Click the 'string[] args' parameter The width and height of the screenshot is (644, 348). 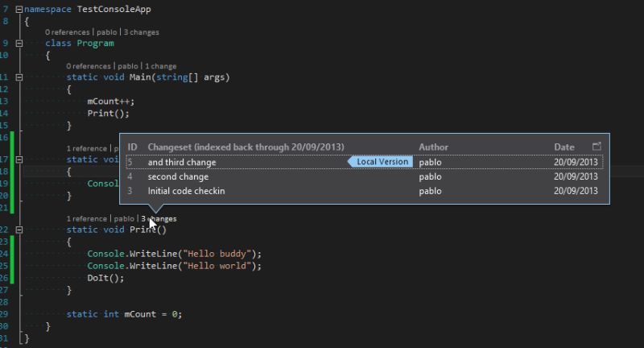click(x=192, y=77)
